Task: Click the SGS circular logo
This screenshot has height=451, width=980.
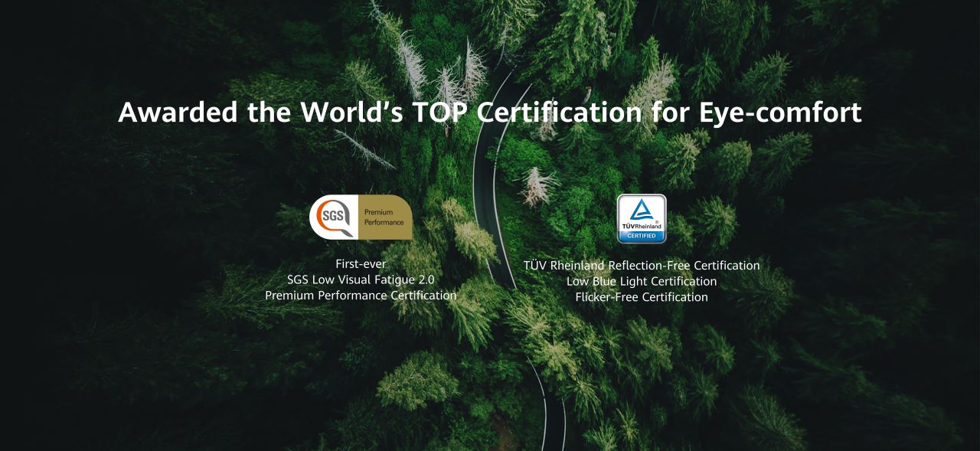Action: click(x=334, y=217)
